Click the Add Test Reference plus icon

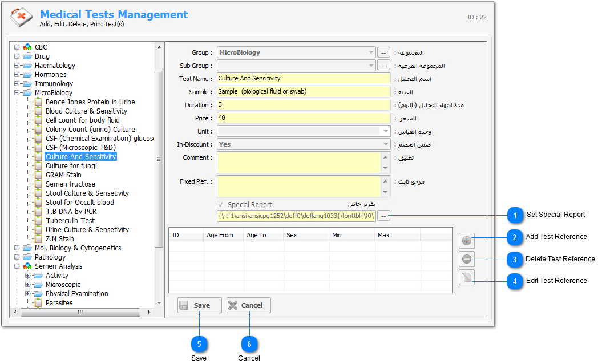(466, 241)
